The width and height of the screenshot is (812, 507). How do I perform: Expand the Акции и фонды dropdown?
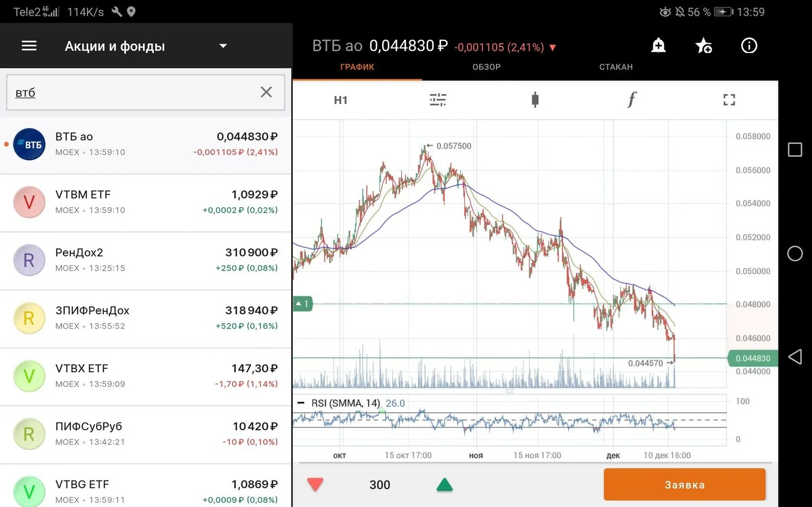[223, 46]
